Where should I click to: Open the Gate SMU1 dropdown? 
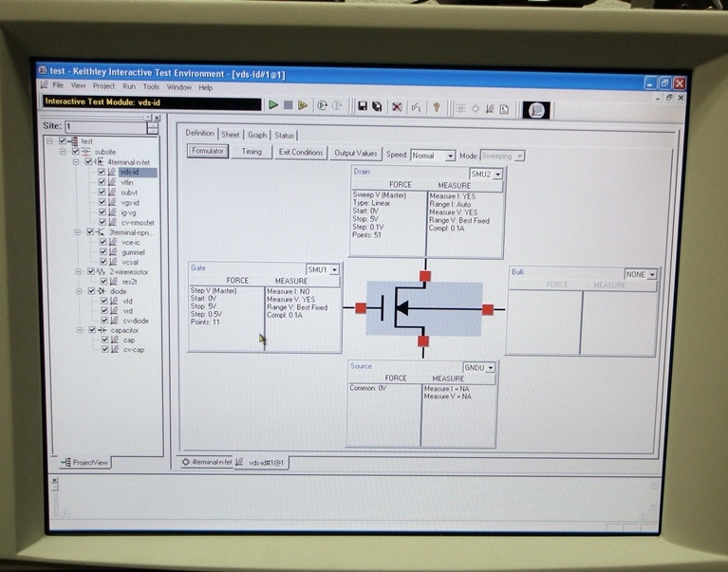pyautogui.click(x=334, y=269)
